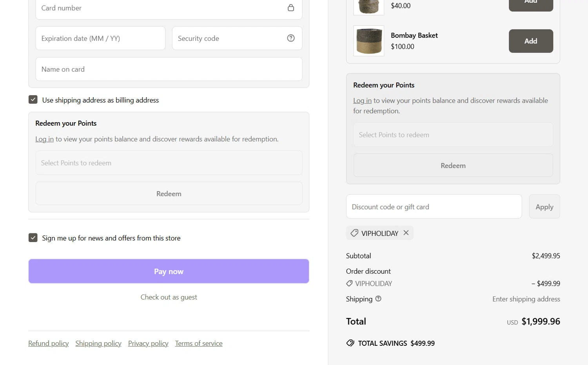Uncheck sign me up for news and offers
Image resolution: width=588 pixels, height=365 pixels.
coord(33,238)
